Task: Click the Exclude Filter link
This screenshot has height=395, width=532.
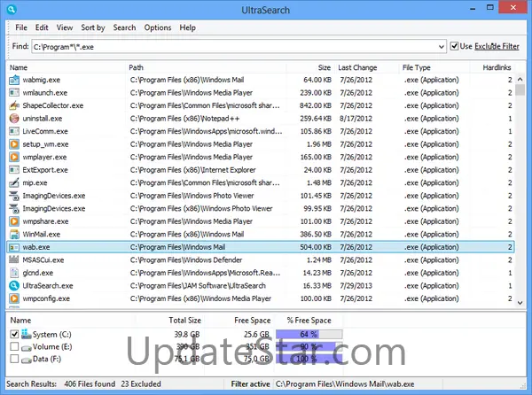Action: tap(497, 46)
